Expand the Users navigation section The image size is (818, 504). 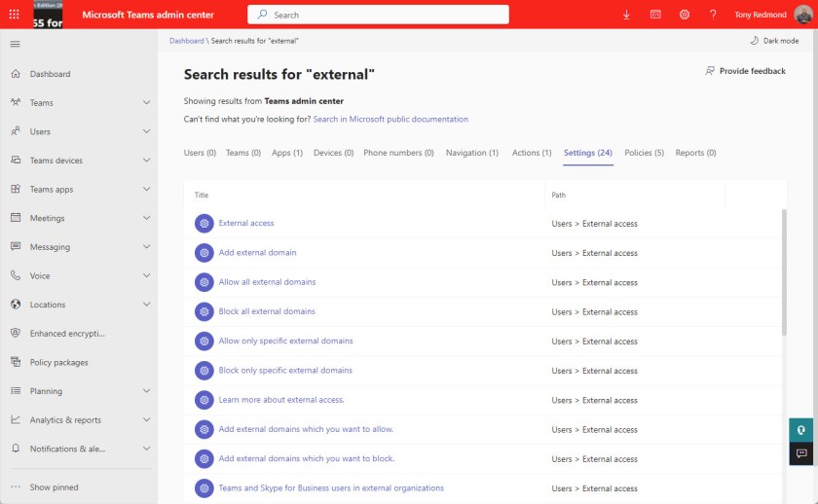click(147, 131)
